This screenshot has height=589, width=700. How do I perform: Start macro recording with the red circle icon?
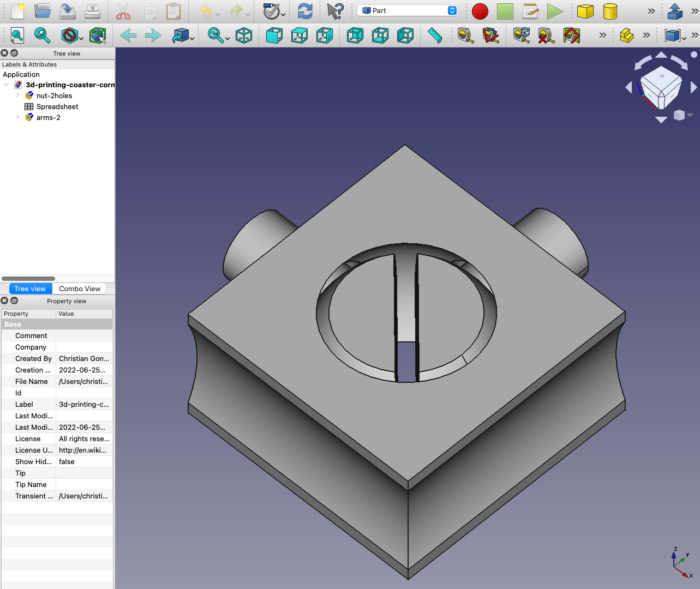480,11
